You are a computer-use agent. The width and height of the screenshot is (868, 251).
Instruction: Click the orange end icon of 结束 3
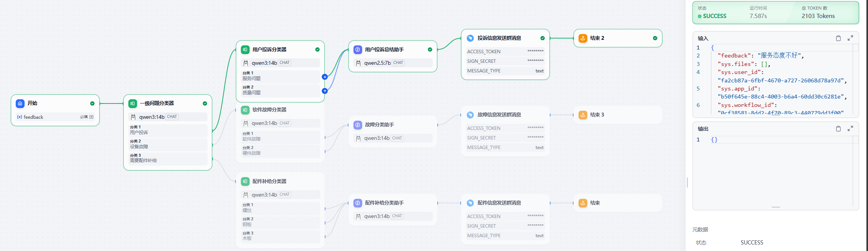[x=583, y=115]
